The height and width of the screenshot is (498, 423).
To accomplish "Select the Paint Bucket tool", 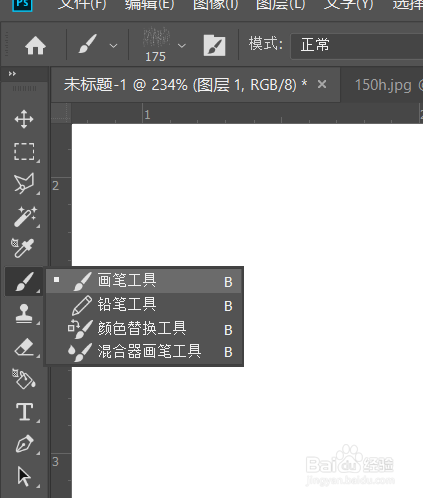I will 23,379.
